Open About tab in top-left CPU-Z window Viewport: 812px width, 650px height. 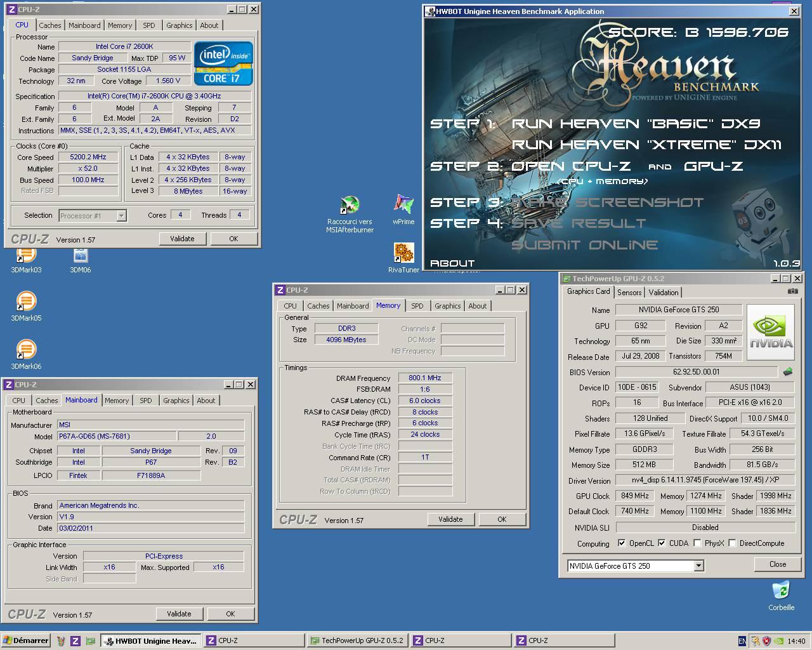coord(209,25)
